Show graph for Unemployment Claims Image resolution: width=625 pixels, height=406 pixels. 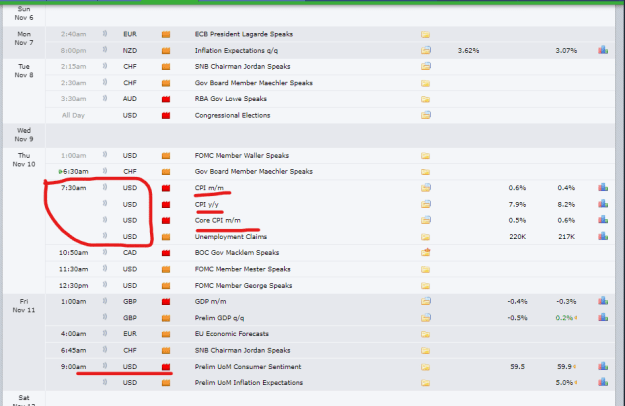pyautogui.click(x=603, y=236)
